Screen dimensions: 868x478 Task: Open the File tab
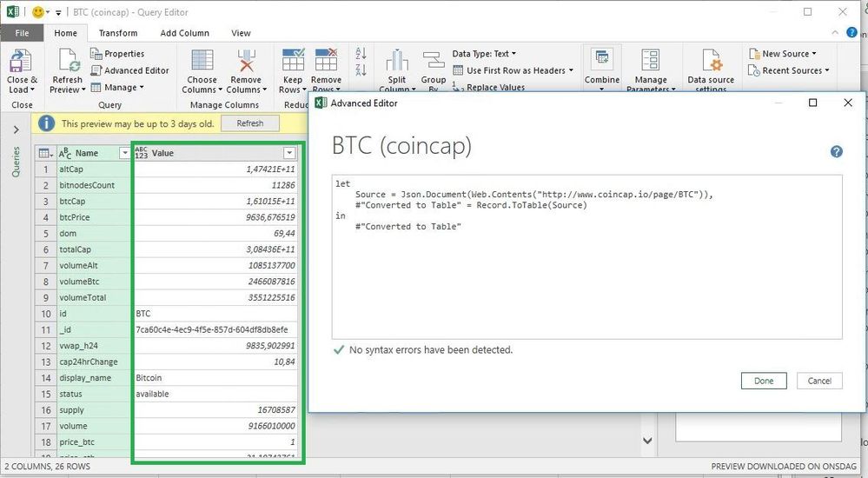pyautogui.click(x=22, y=33)
